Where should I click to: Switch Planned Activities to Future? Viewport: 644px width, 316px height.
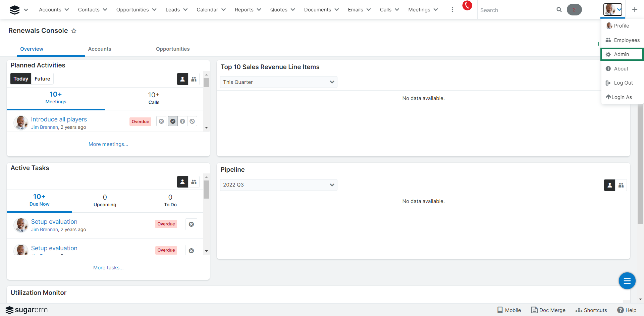point(42,79)
